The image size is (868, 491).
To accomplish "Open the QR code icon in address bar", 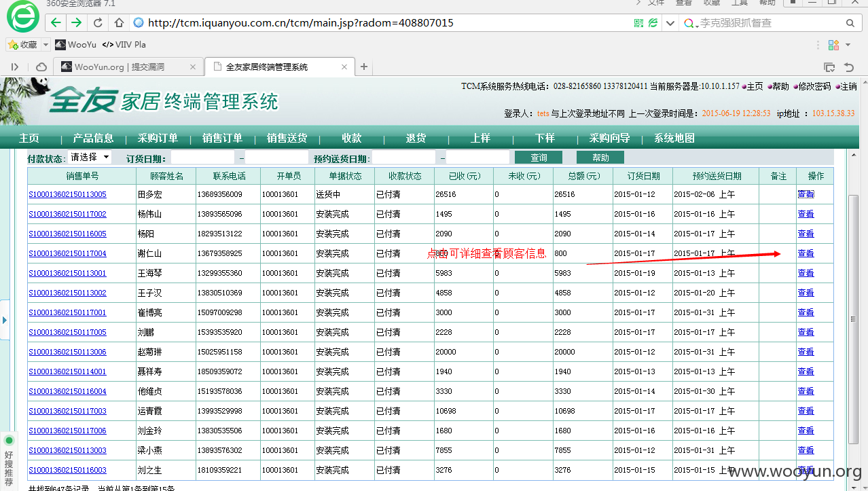I will point(638,22).
